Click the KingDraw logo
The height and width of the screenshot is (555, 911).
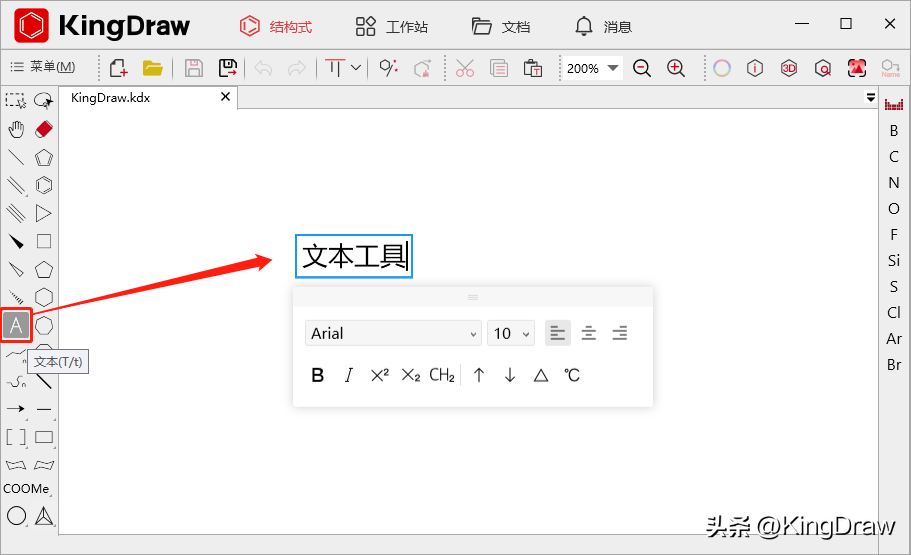(102, 26)
